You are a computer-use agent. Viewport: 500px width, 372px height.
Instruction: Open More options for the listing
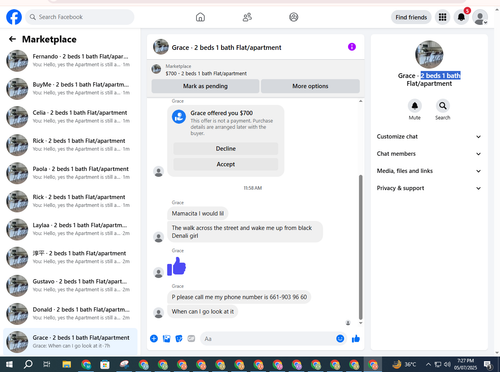coord(310,86)
